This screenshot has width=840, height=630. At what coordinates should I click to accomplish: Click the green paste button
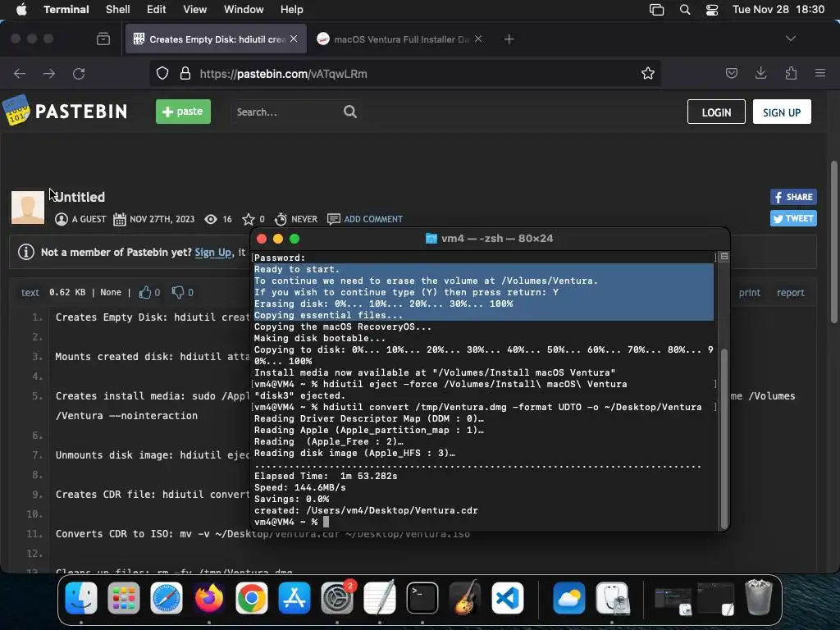click(x=183, y=112)
